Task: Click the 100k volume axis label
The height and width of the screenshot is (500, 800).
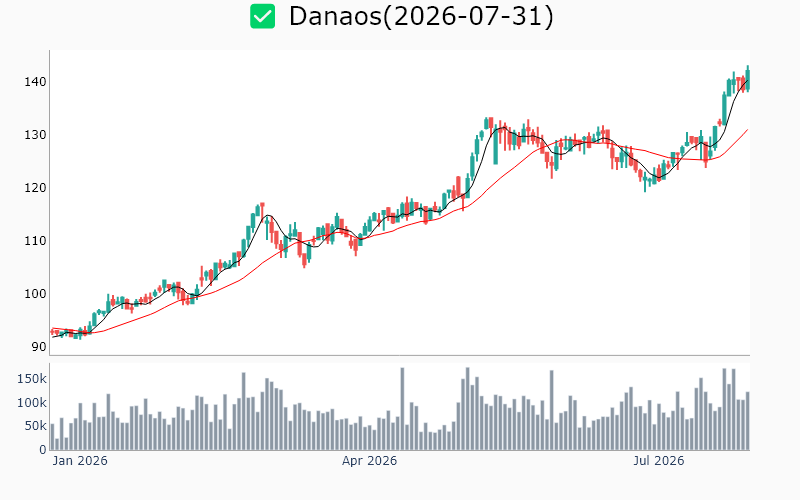Action: (x=32, y=403)
